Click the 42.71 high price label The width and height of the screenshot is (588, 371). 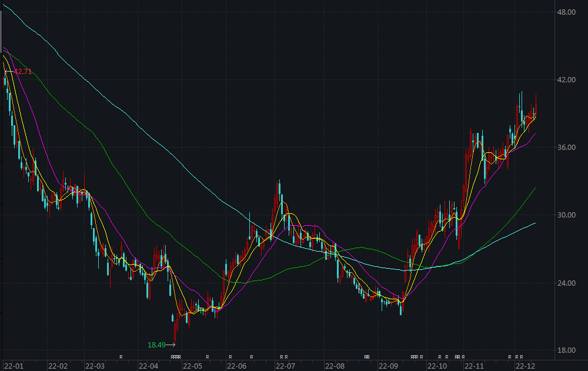pos(23,72)
